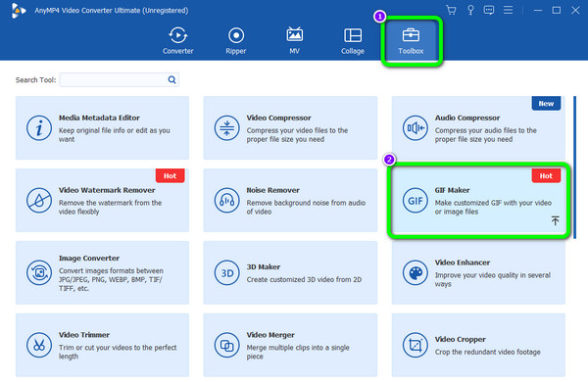Maximize the AnyMP4 window
The image size is (588, 382).
point(557,10)
